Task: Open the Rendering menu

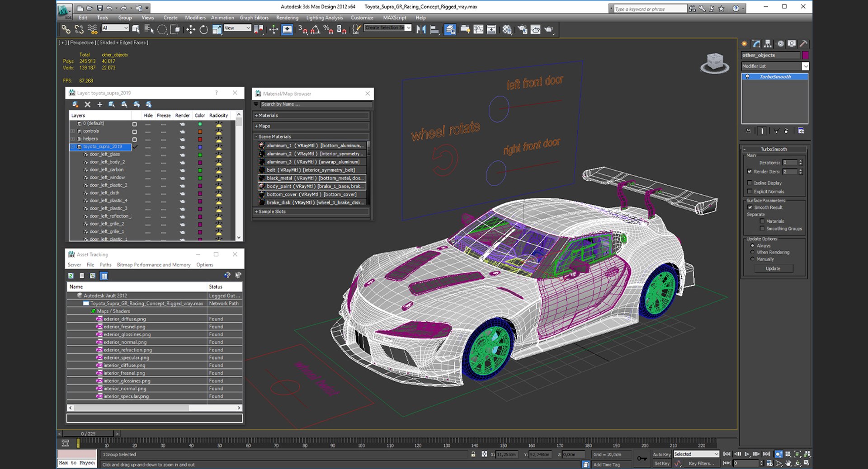Action: (287, 18)
